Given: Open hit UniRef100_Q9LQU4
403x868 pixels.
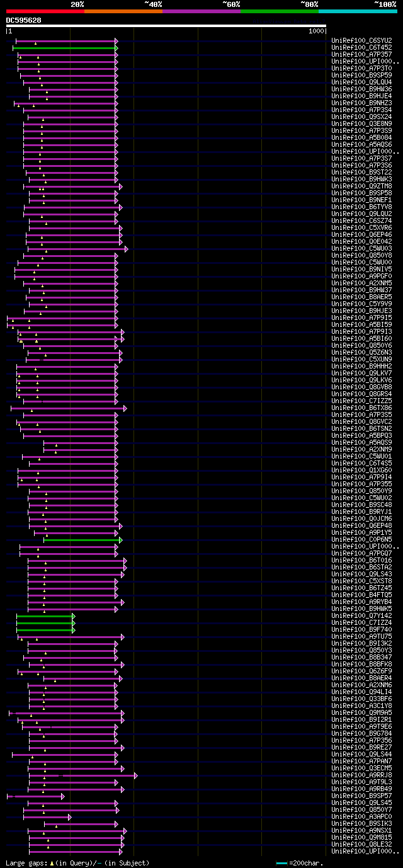Looking at the screenshot, I should 361,82.
